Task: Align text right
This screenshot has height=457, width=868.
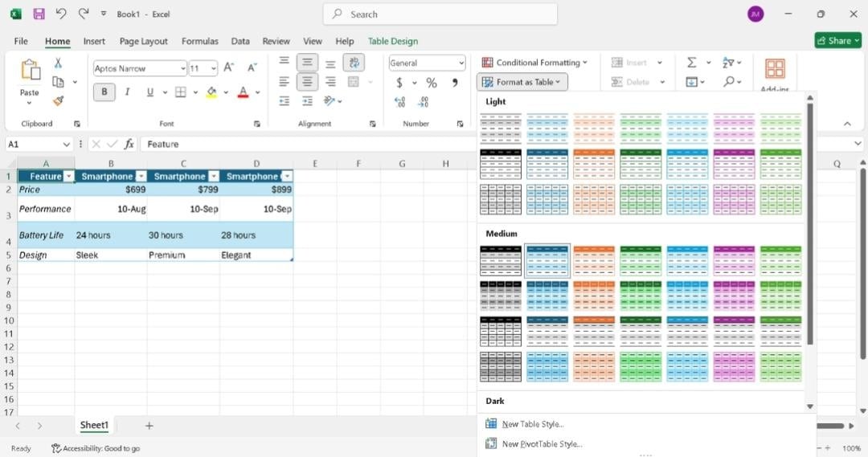Action: click(x=330, y=82)
